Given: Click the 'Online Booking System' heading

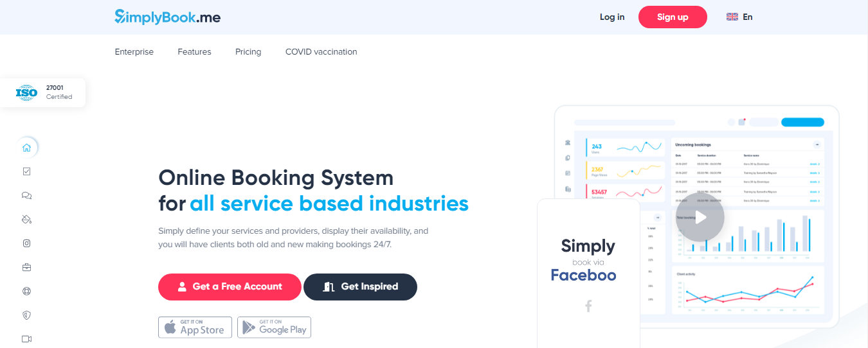Looking at the screenshot, I should pos(276,177).
